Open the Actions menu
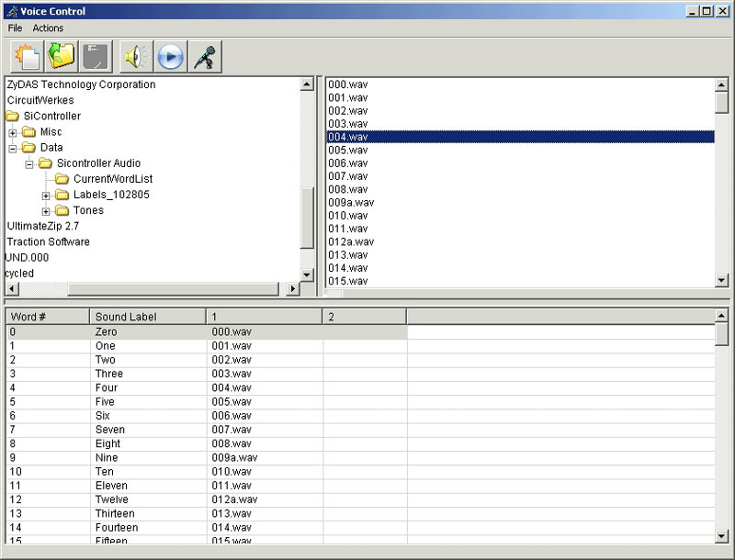This screenshot has height=560, width=735. (x=48, y=28)
